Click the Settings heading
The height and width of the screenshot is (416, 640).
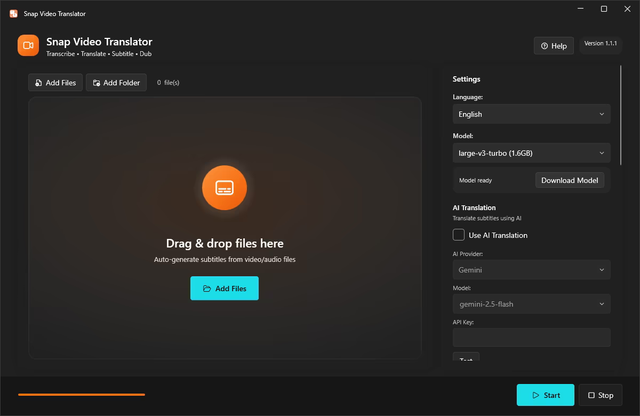pos(466,79)
